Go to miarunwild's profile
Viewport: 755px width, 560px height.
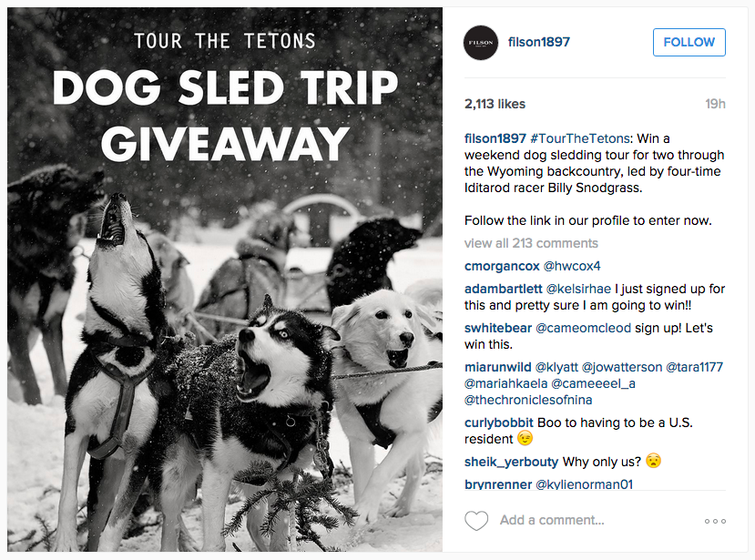(498, 367)
